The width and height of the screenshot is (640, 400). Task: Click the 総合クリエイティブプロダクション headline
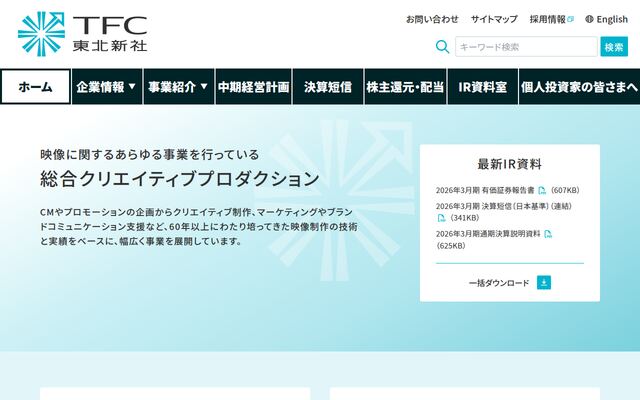tap(180, 179)
